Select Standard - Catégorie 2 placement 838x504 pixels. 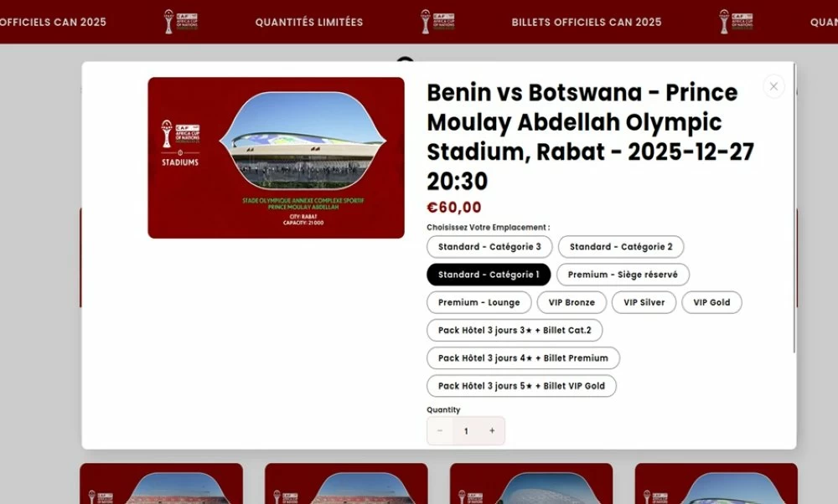(x=623, y=246)
